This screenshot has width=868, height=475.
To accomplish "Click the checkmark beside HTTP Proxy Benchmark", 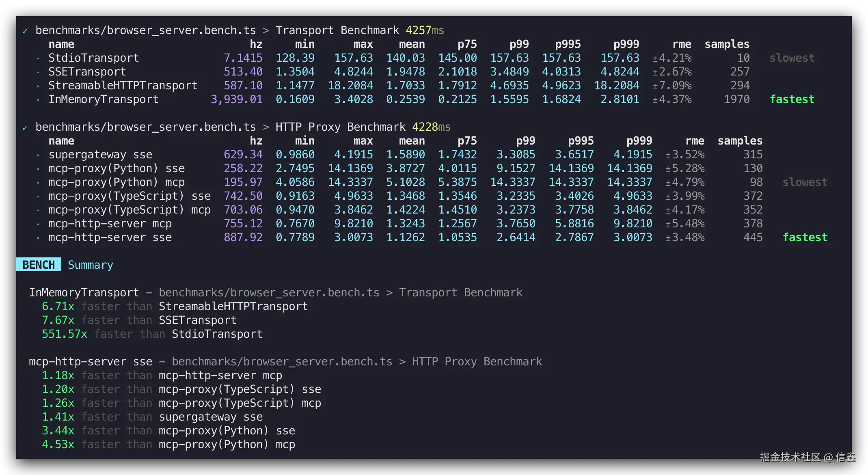I will [x=25, y=128].
